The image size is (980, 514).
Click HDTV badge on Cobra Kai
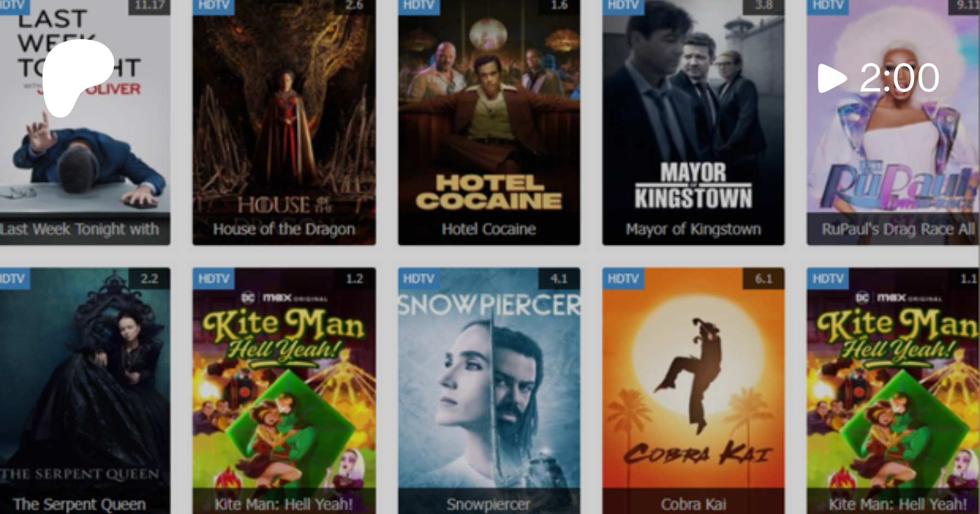click(x=623, y=278)
